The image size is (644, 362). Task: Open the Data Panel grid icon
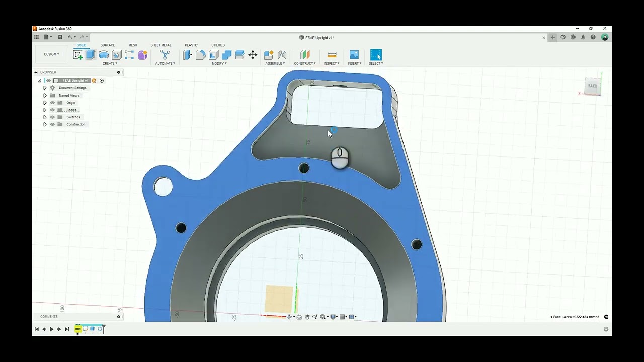tap(36, 37)
